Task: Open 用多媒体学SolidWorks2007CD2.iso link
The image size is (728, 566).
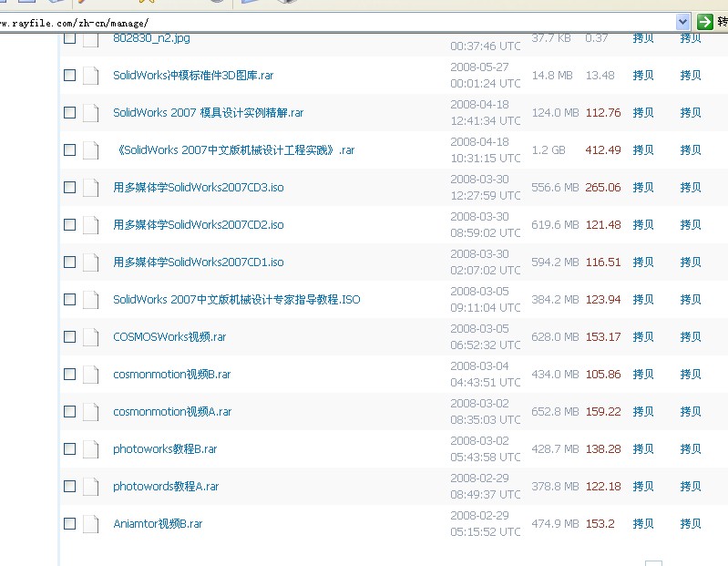Action: (199, 225)
